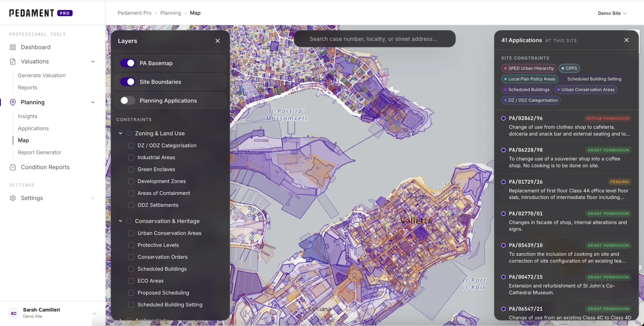The image size is (644, 326).
Task: Click the SC user avatar
Action: pyautogui.click(x=14, y=314)
